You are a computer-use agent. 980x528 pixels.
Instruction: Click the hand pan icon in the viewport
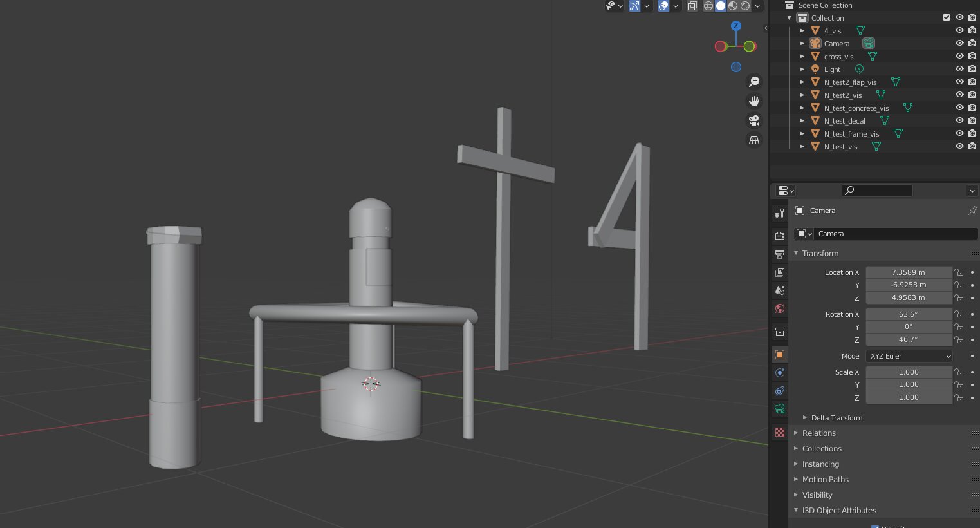pos(754,101)
